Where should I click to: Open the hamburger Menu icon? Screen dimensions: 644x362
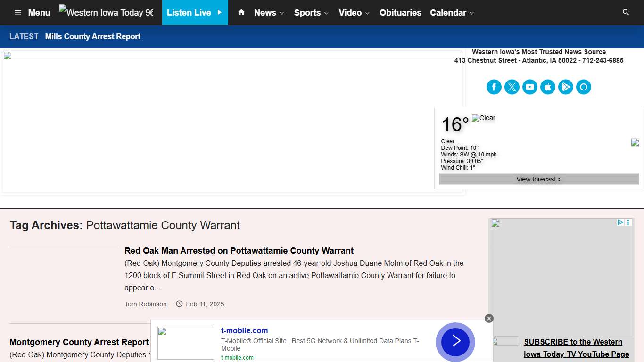tap(17, 13)
